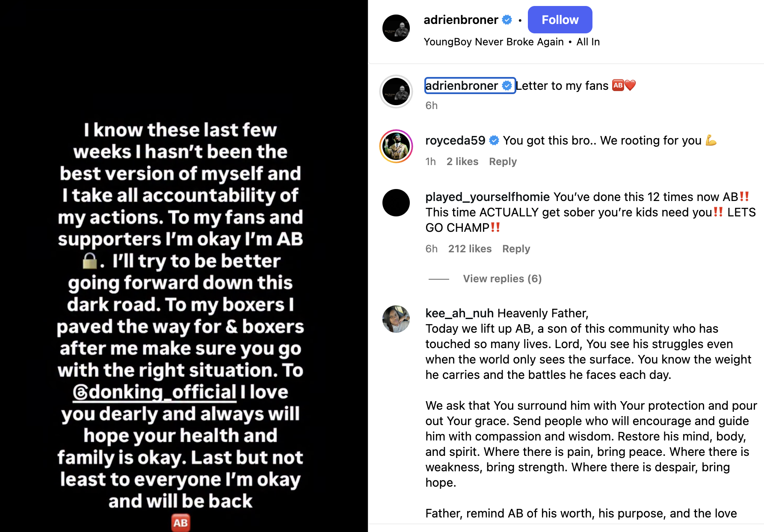This screenshot has height=532, width=764.
Task: Open played_yourselfhomie black avatar
Action: (396, 203)
